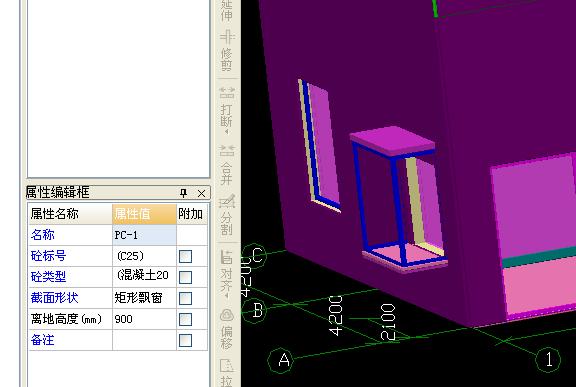Select the 打断 (Break) tool
Screen dimensions: 576x387
pyautogui.click(x=227, y=110)
